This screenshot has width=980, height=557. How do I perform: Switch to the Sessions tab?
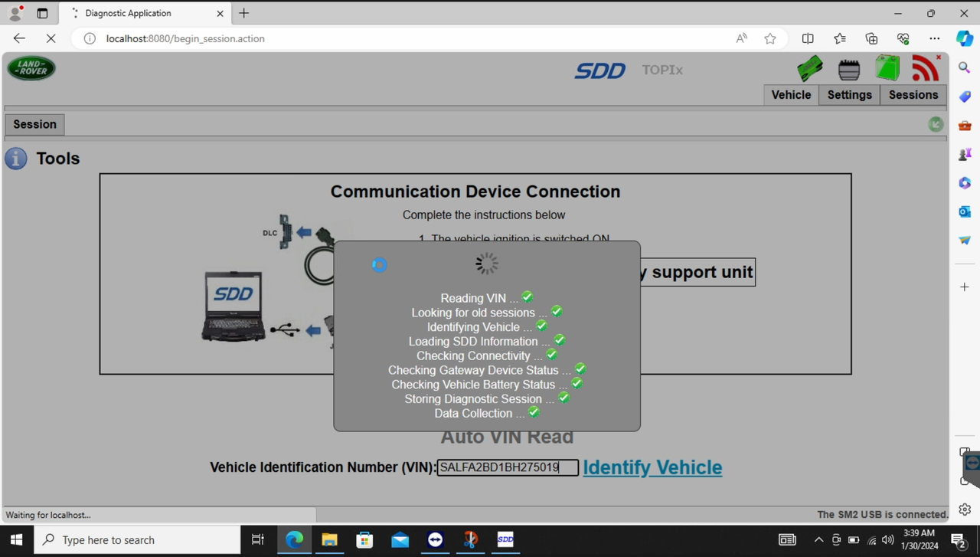[913, 94]
